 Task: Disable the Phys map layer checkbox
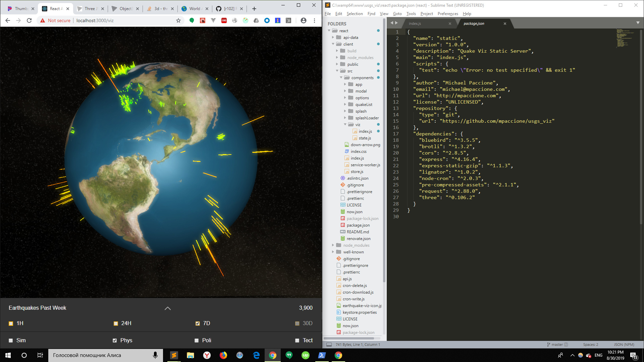click(115, 341)
